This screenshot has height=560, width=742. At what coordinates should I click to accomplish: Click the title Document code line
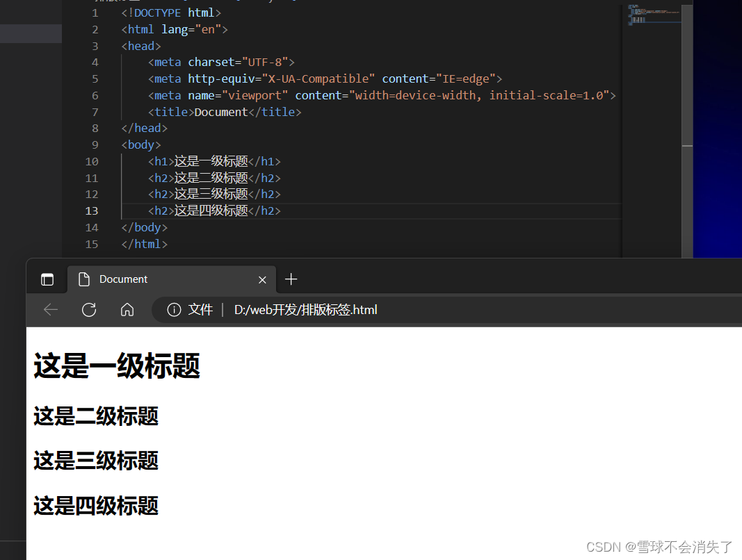(x=225, y=112)
